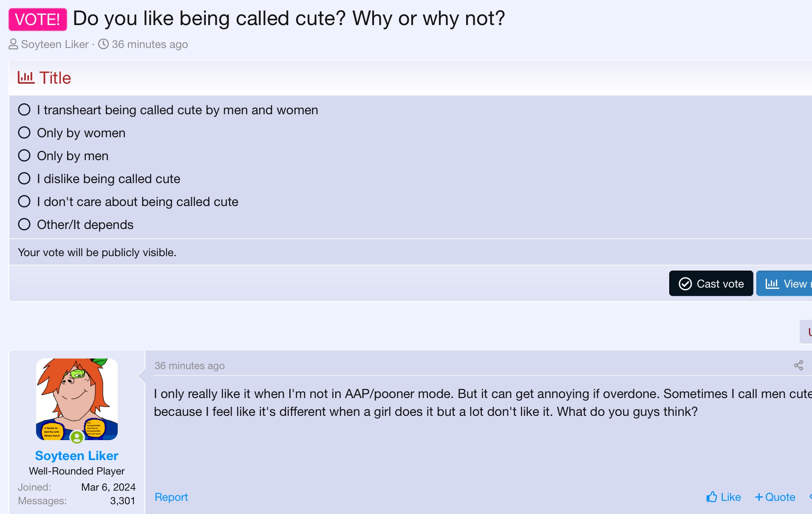Viewport: 812px width, 514px height.
Task: Click the green online status badge
Action: tap(77, 437)
